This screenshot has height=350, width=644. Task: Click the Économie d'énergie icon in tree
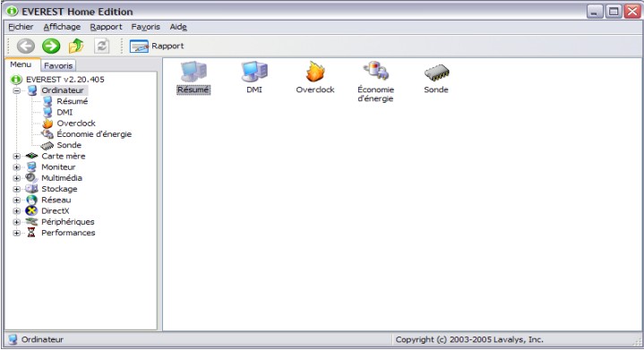[47, 134]
